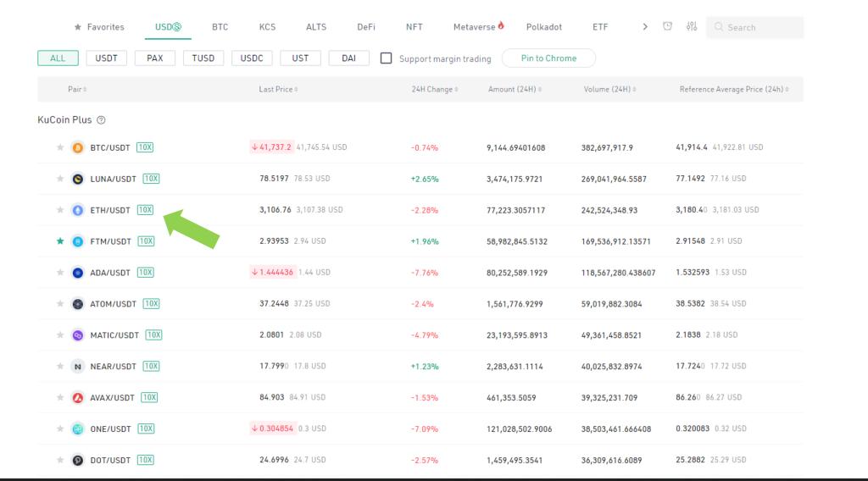Screen dimensions: 868x481
Task: Switch to the BTC market tab
Action: click(x=220, y=26)
